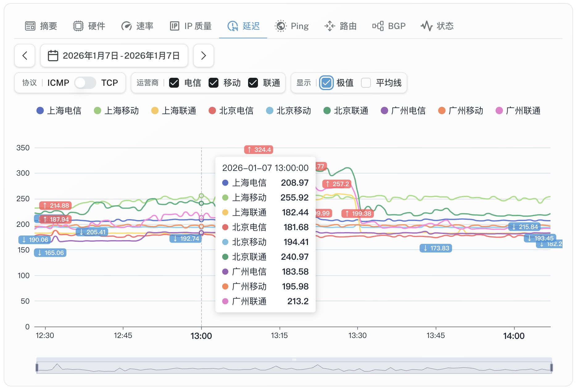This screenshot has height=392, width=577.
Task: Click the 324.4 maximum value marker
Action: pyautogui.click(x=259, y=150)
